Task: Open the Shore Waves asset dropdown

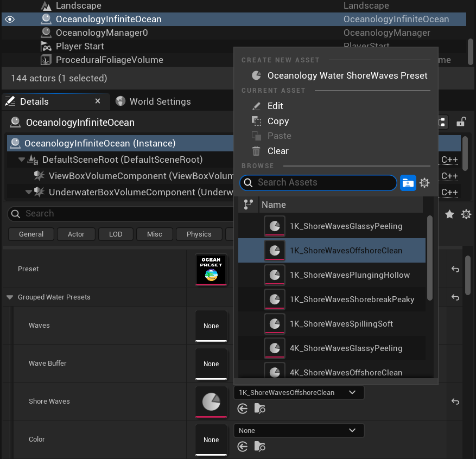Action: pyautogui.click(x=299, y=392)
